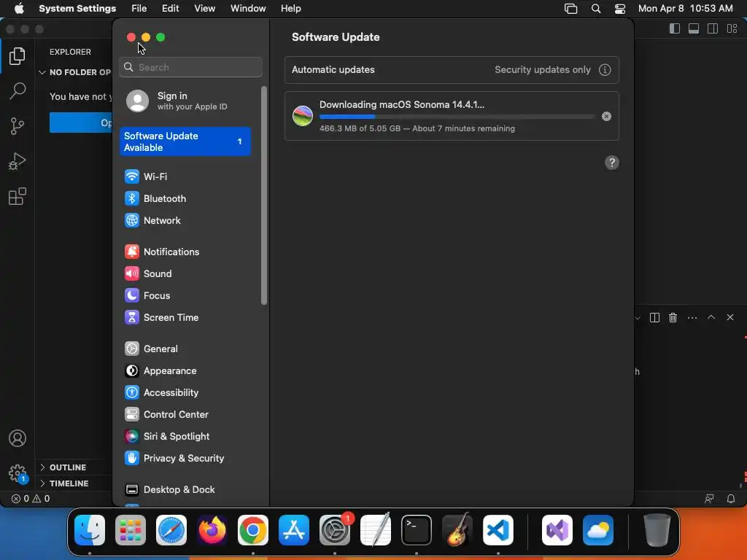Open General settings

185,349
